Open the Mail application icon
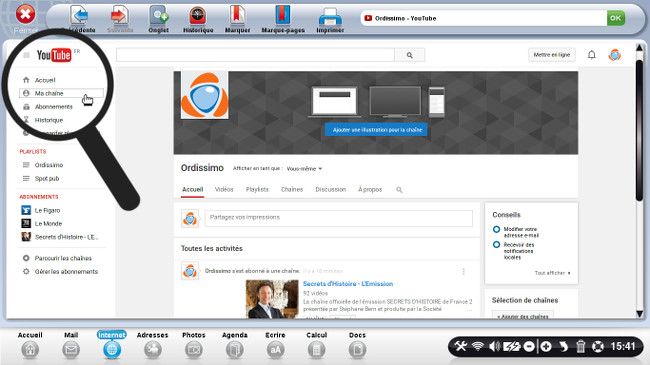 [71, 350]
